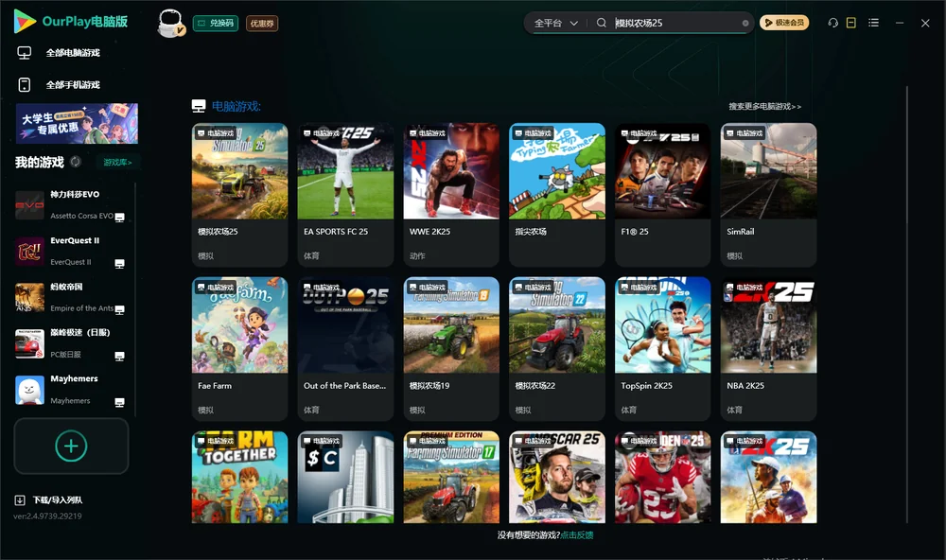Select 蚂蚁帝国 in my games
The width and height of the screenshot is (946, 560).
point(71,297)
